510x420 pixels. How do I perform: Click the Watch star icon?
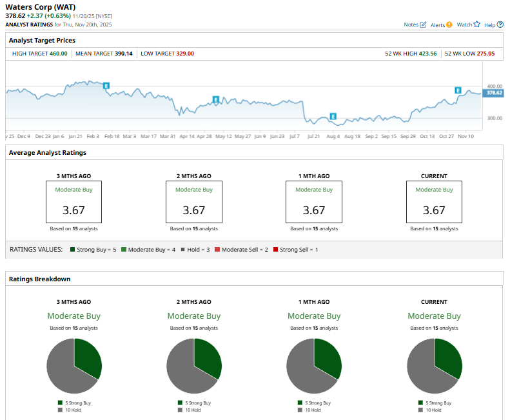click(x=476, y=25)
